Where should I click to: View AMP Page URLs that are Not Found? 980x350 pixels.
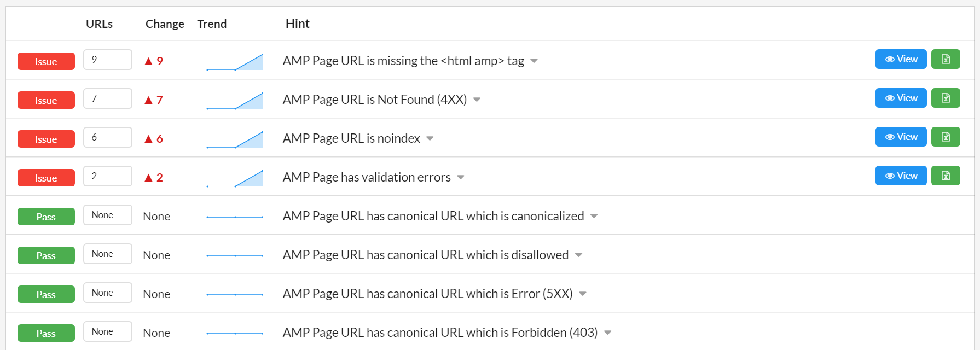point(901,98)
